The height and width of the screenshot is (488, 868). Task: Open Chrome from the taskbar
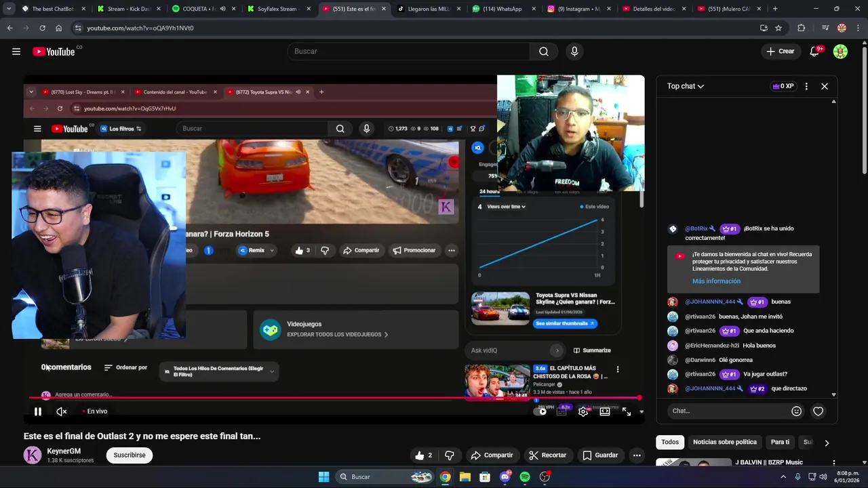tap(445, 477)
